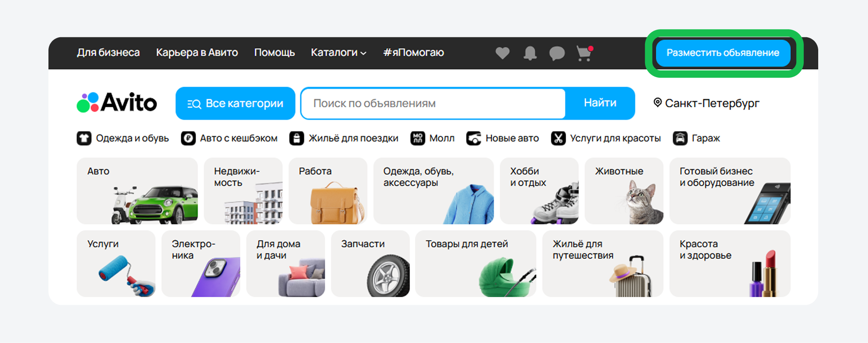This screenshot has height=343, width=868.
Task: Open Для дома и дачи card
Action: tap(286, 264)
